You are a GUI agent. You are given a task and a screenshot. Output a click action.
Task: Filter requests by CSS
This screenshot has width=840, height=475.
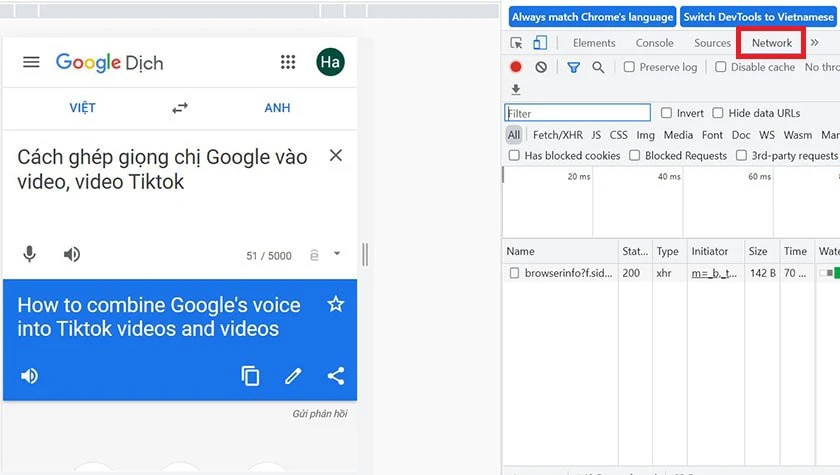tap(619, 135)
